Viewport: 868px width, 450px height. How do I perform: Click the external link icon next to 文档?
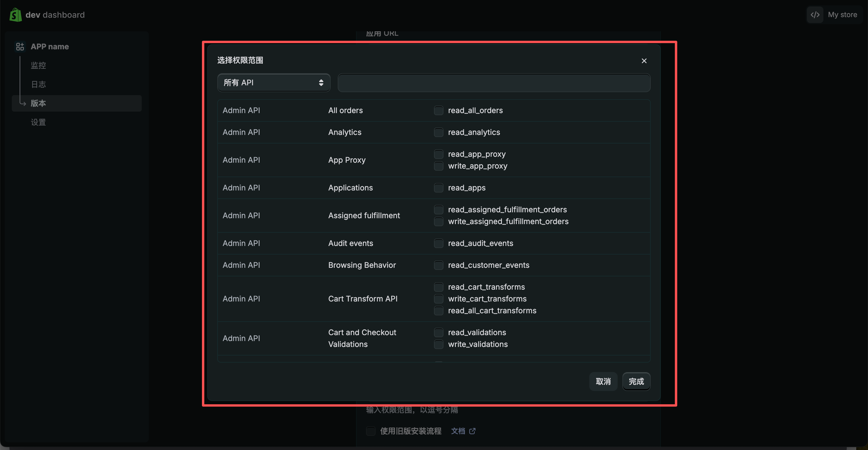point(472,431)
